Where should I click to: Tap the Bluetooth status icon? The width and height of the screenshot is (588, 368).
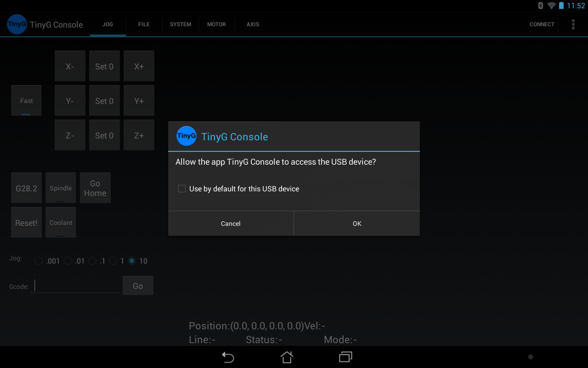(541, 6)
